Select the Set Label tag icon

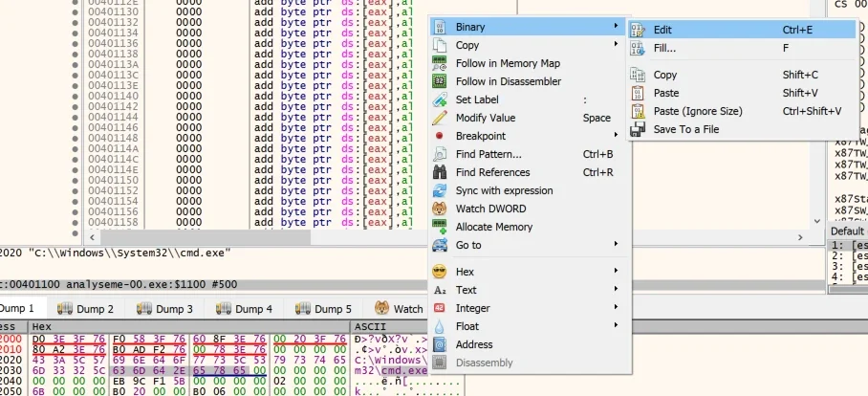[x=439, y=99]
